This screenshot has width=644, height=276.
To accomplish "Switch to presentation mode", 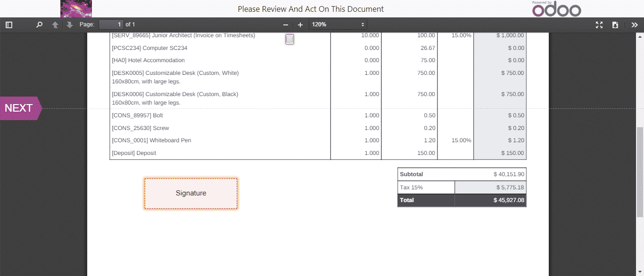I will pyautogui.click(x=599, y=25).
